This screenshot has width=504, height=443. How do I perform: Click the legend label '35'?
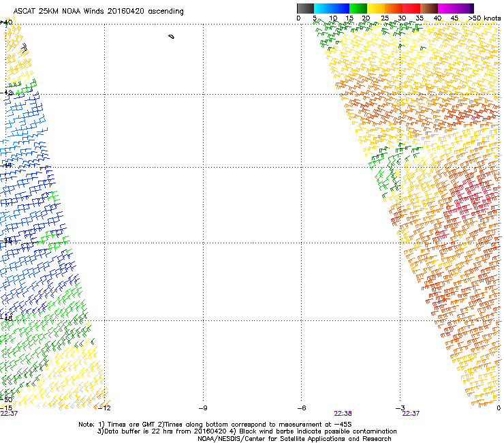(420, 18)
